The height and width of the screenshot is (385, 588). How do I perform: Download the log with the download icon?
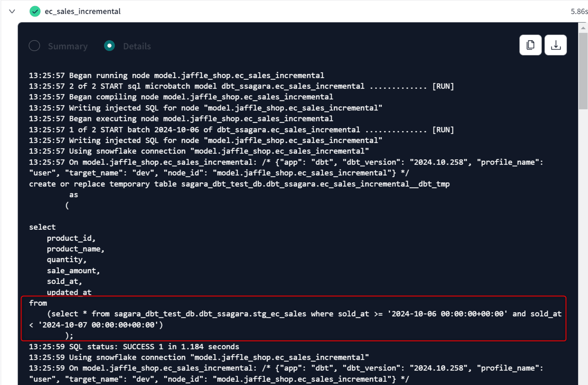(x=556, y=45)
